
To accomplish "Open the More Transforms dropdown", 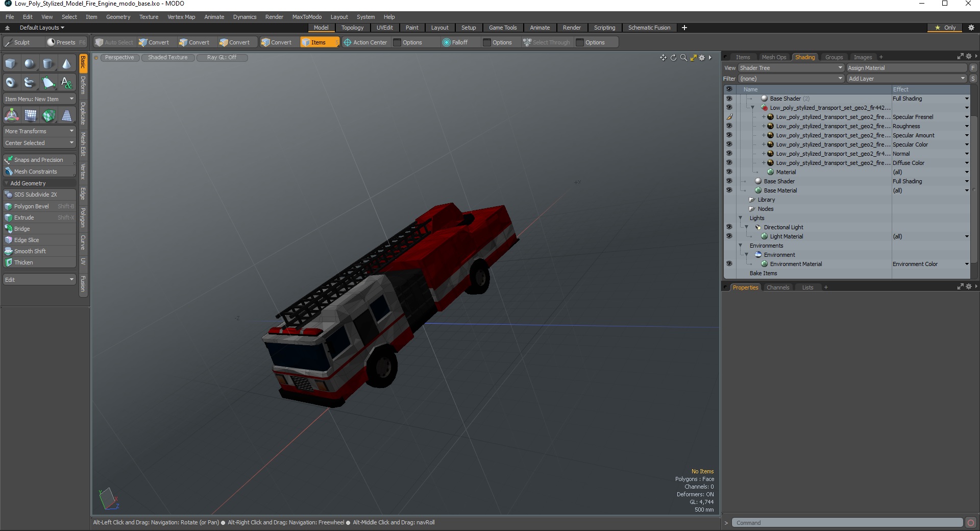I will 40,131.
